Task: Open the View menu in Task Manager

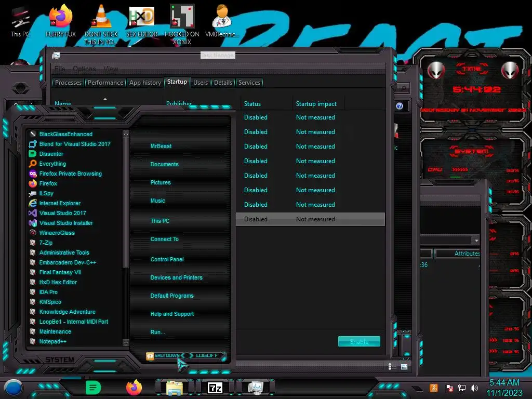Action: click(111, 69)
